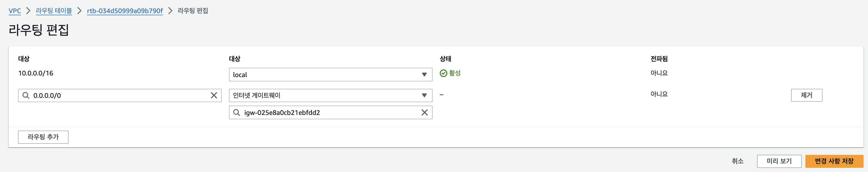
Task: Clear the 0.0.0.0/0 destination field
Action: tap(214, 95)
